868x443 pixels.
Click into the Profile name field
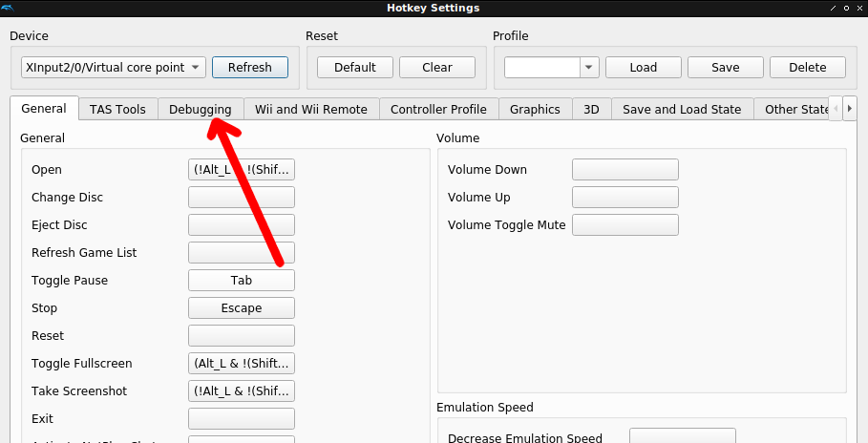(x=542, y=68)
